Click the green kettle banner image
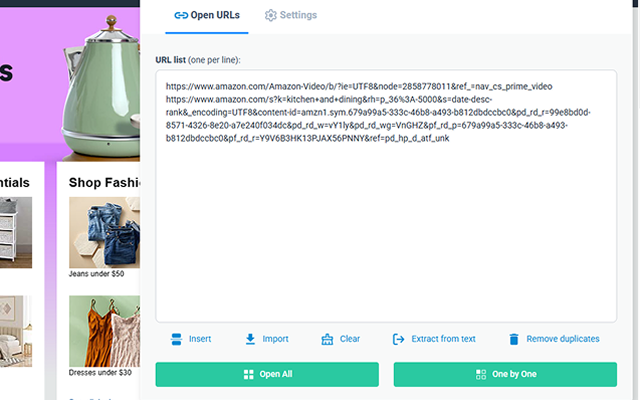Screen dimensions: 640x400 (x=100, y=88)
